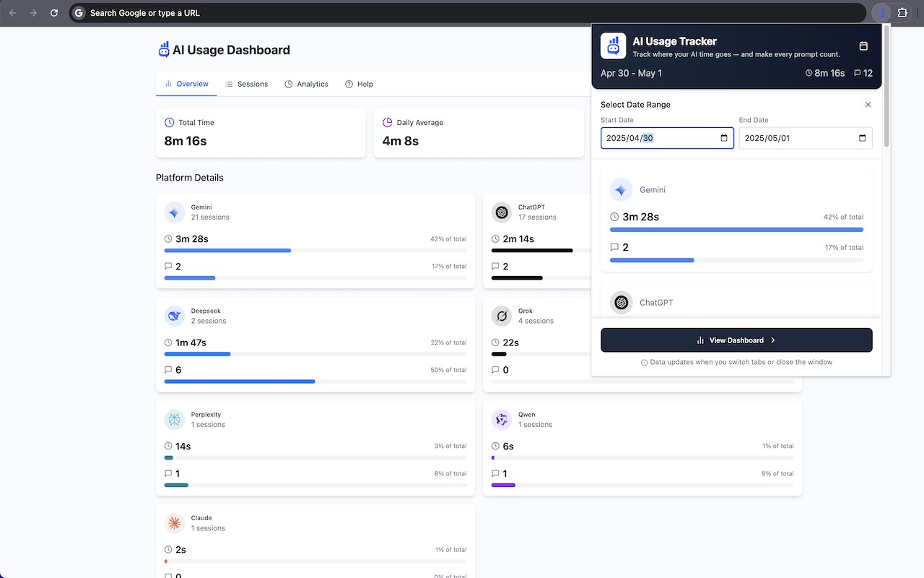Select the ChatGPT icon in the dashboard Platform Details

tap(502, 212)
